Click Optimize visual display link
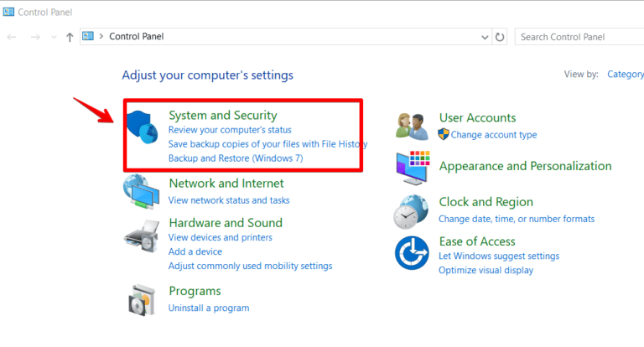Screen dimensions: 644x347 pyautogui.click(x=486, y=270)
